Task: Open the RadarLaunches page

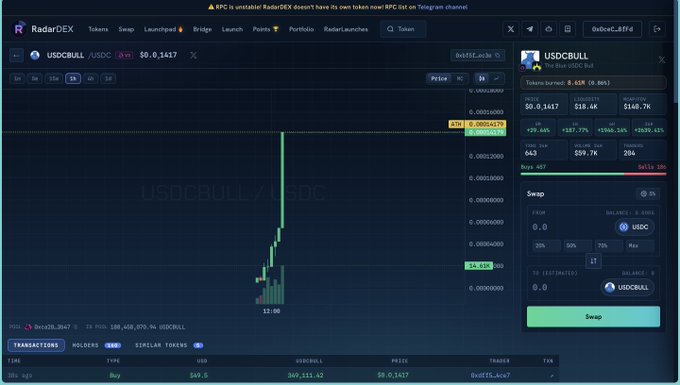Action: click(x=346, y=29)
